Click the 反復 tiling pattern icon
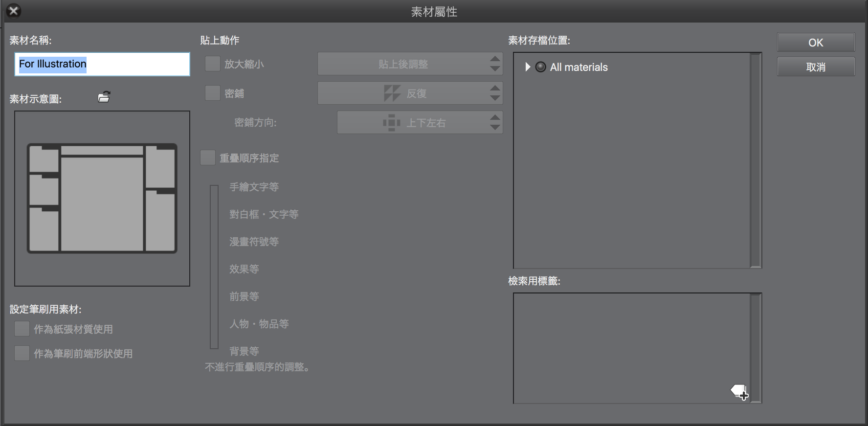868x426 pixels. (392, 93)
